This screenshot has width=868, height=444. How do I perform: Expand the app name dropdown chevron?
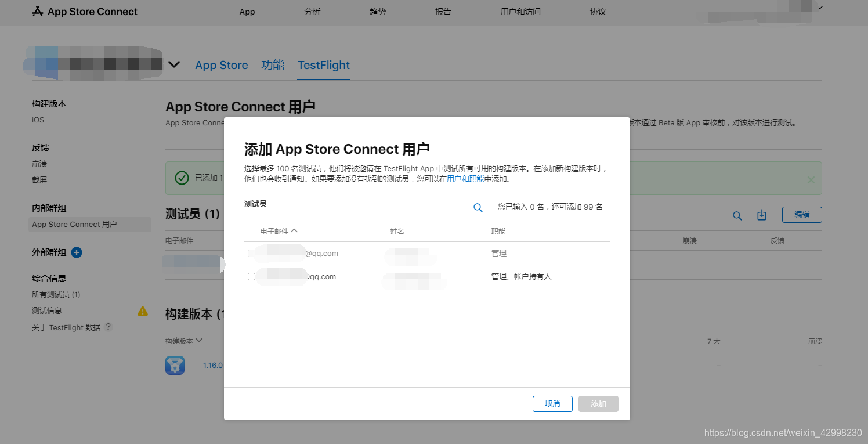(174, 64)
